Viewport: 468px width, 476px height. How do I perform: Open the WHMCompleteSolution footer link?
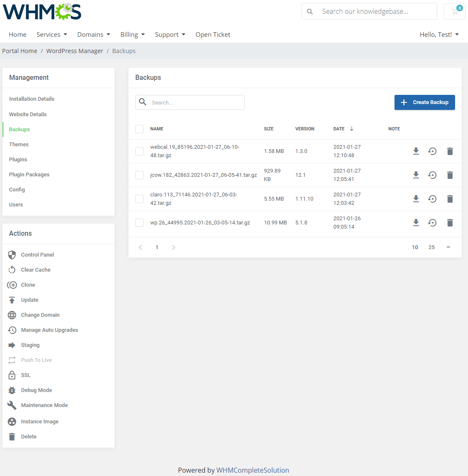(253, 470)
